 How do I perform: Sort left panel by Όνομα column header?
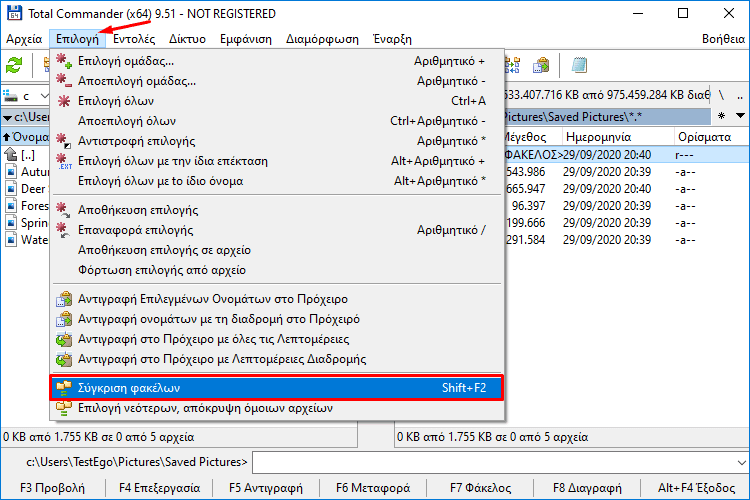click(x=25, y=137)
